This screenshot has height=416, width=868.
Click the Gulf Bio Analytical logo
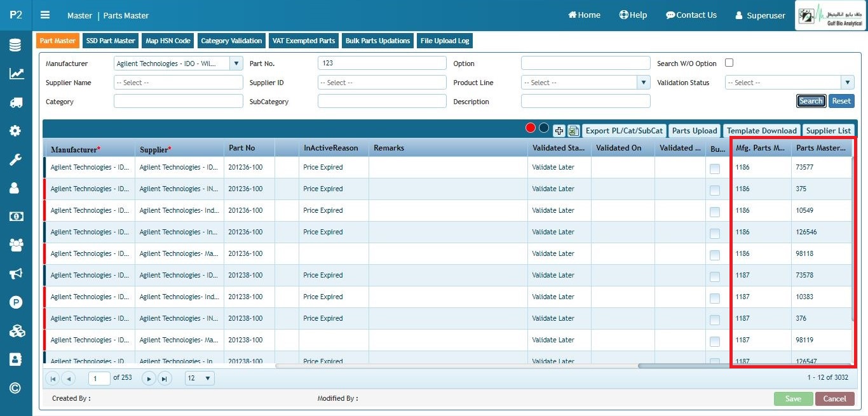point(830,15)
